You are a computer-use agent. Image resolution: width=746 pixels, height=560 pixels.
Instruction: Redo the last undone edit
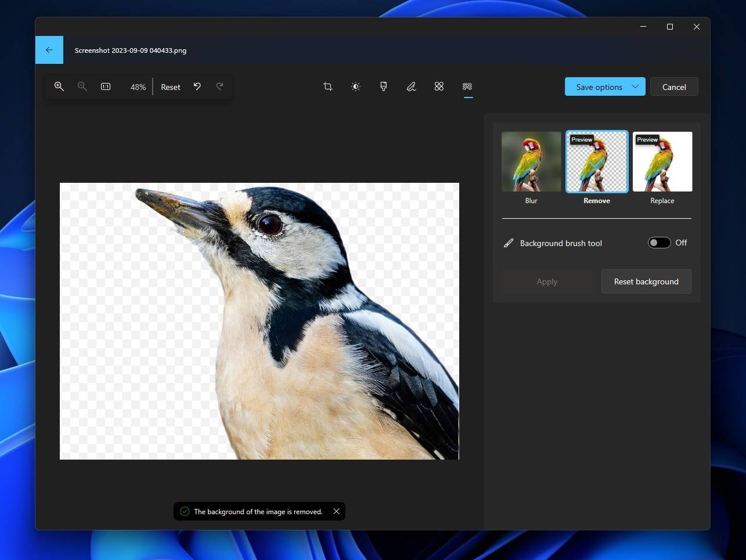pyautogui.click(x=219, y=86)
